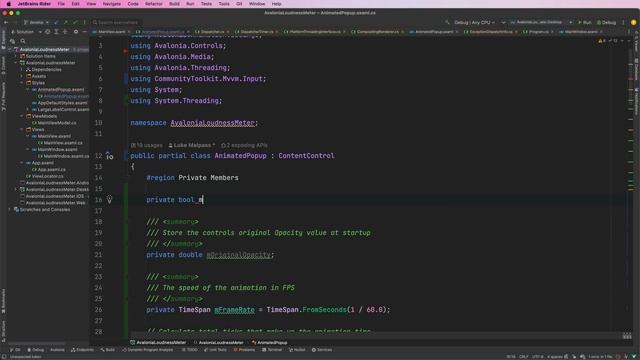The width and height of the screenshot is (640, 360).
Task: Collapse the AvaloniaLoudnessMeter solution root
Action: coord(10,49)
